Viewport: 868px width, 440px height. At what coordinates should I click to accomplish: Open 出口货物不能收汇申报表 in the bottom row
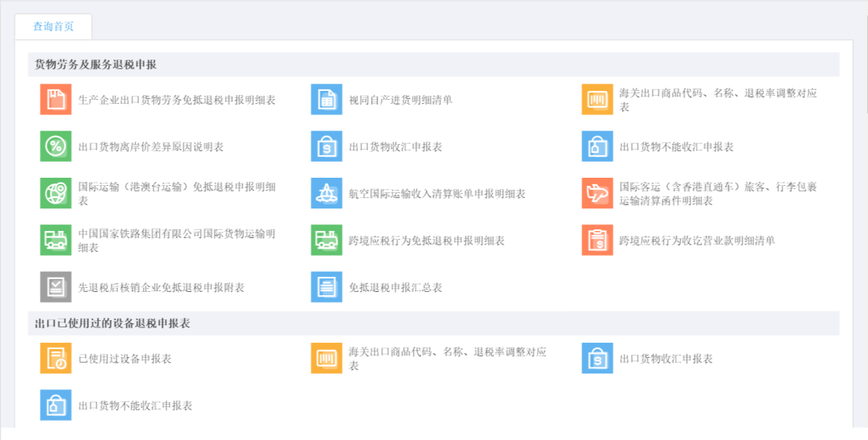click(135, 405)
